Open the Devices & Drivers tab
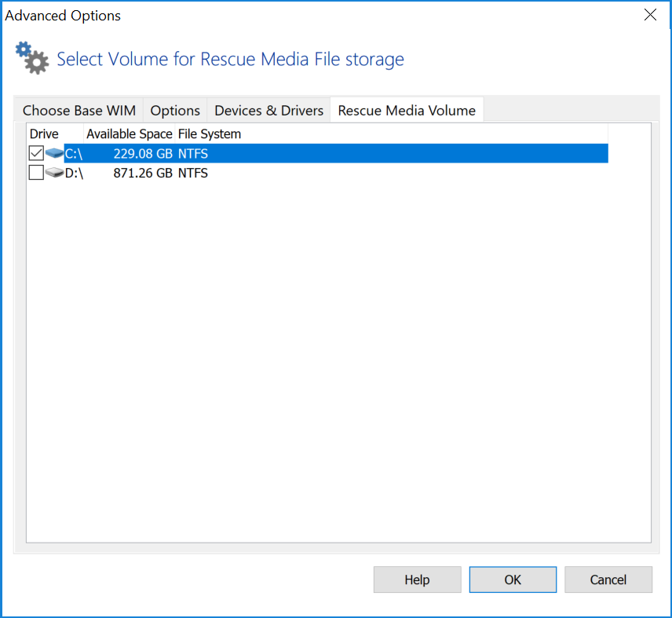 coord(268,111)
